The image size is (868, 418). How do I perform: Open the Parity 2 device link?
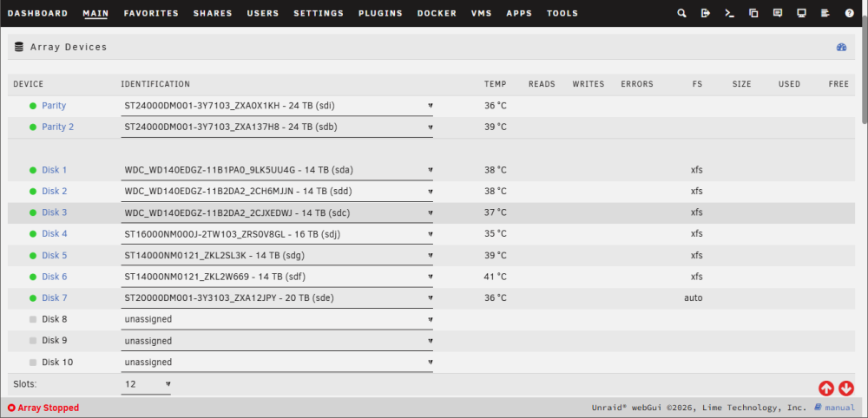click(x=57, y=127)
